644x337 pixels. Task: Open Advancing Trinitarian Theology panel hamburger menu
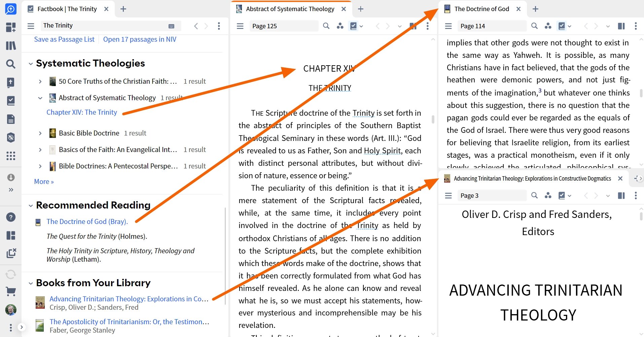tap(448, 195)
